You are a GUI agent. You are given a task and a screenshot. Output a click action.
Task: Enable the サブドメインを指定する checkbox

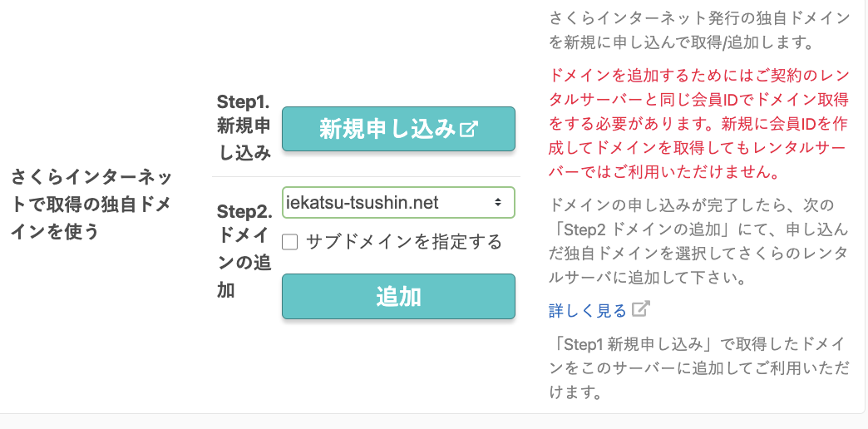pos(290,243)
